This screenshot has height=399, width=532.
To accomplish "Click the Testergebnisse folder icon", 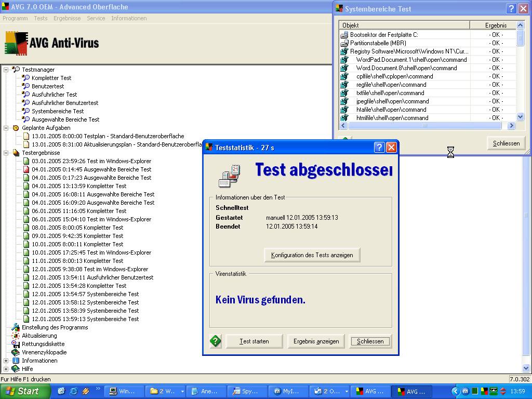I will pyautogui.click(x=16, y=153).
